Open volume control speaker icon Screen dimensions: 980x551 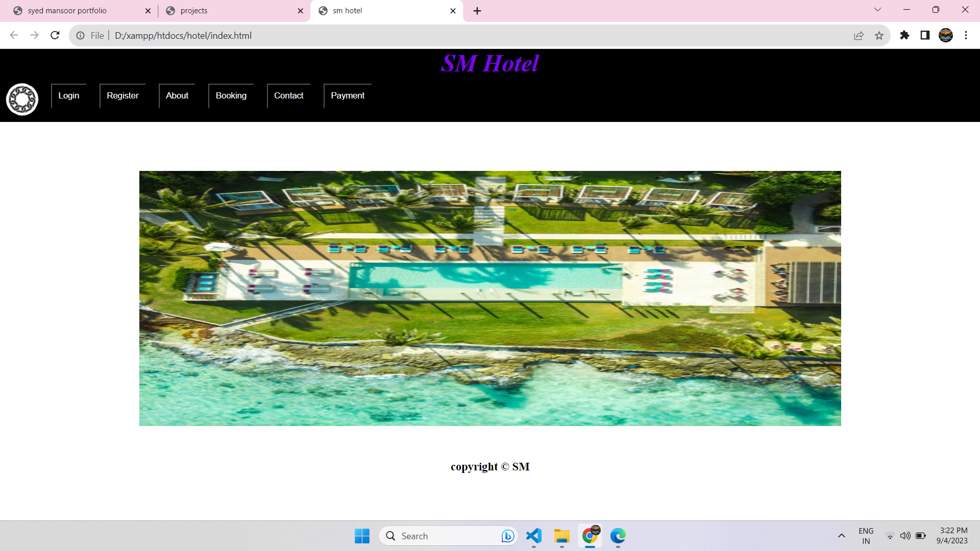(x=905, y=536)
